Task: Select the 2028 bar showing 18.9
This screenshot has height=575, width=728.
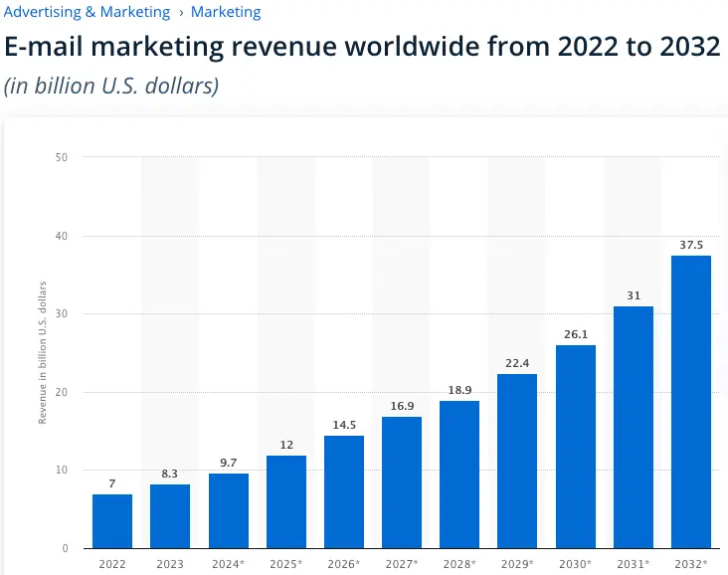Action: coord(459,475)
